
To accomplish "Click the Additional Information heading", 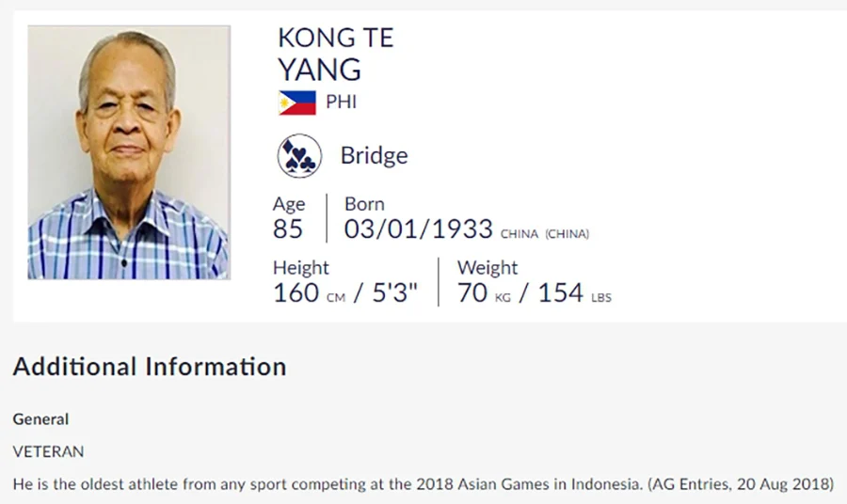I will 150,367.
